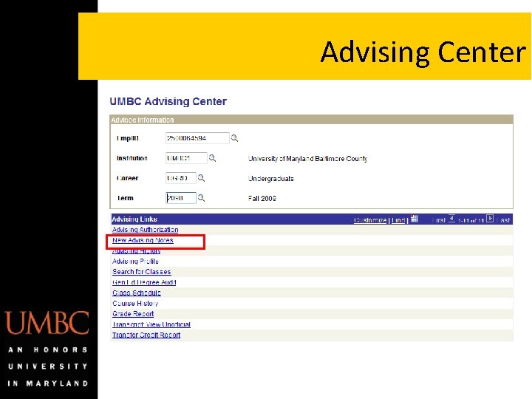Click into the Institution input field
532x399 pixels.
[186, 158]
